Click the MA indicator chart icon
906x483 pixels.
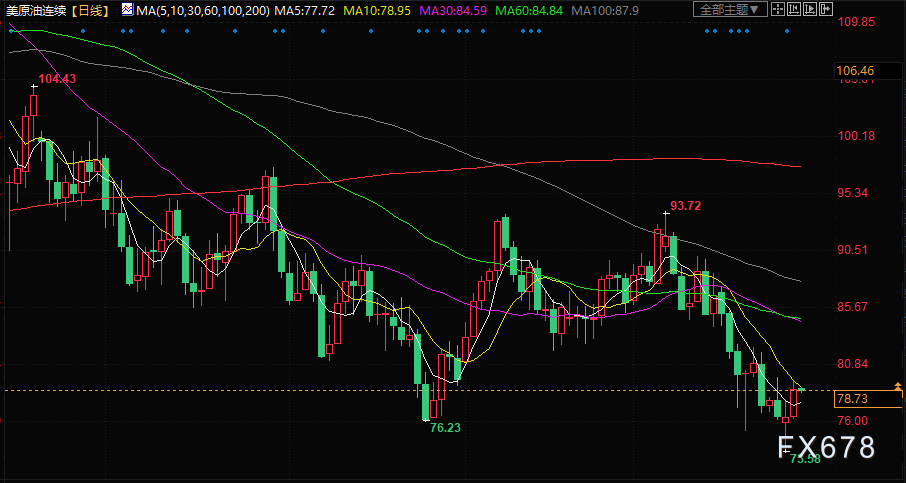pyautogui.click(x=127, y=9)
